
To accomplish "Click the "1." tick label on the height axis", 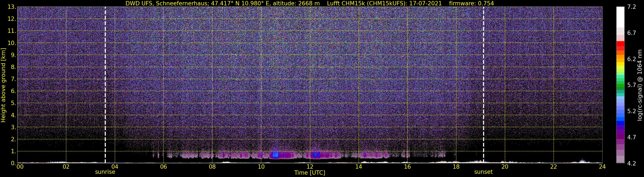I will coord(13,151).
